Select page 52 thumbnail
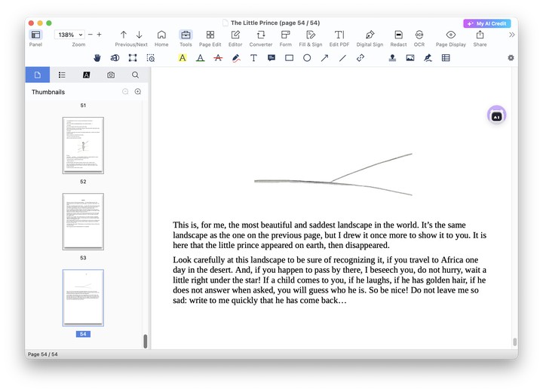This screenshot has width=543, height=392. [x=83, y=145]
